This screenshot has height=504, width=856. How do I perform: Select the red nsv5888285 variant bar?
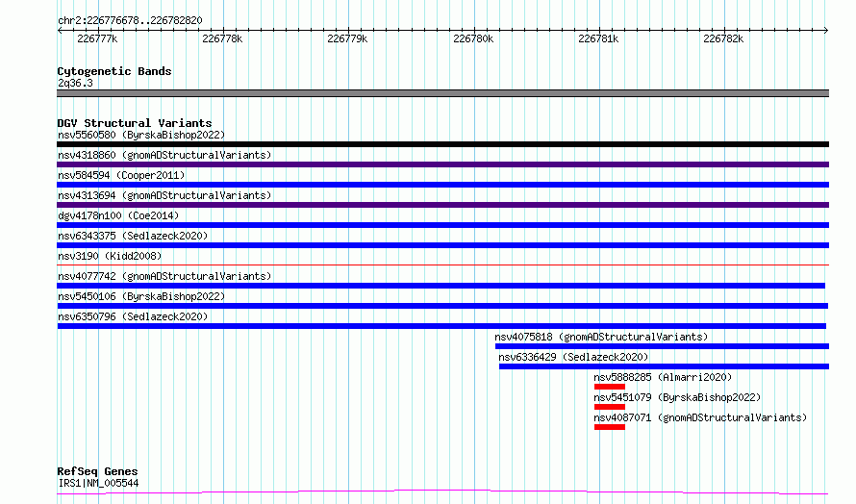(x=610, y=387)
